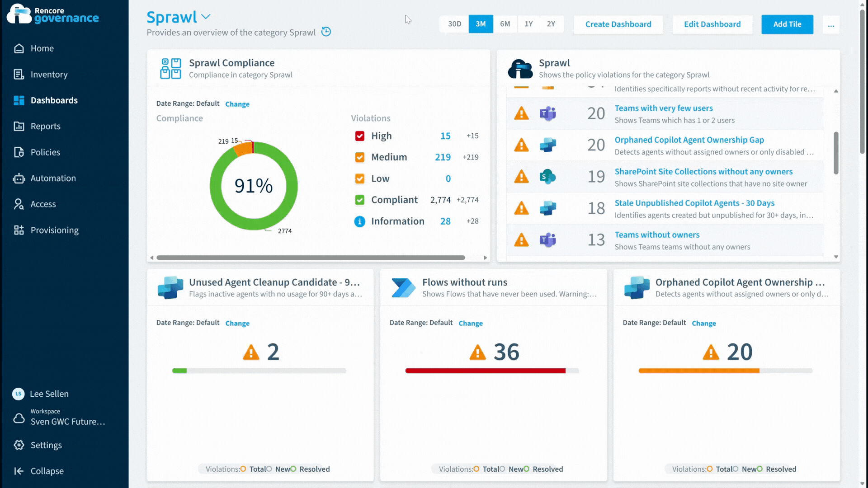
Task: Open the Provisioning sidebar icon
Action: click(19, 230)
